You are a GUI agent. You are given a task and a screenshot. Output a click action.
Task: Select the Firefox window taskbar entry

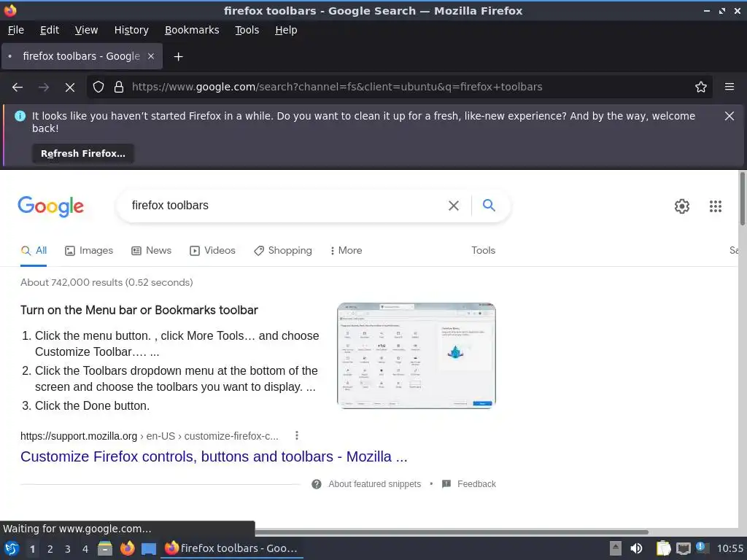pyautogui.click(x=232, y=548)
